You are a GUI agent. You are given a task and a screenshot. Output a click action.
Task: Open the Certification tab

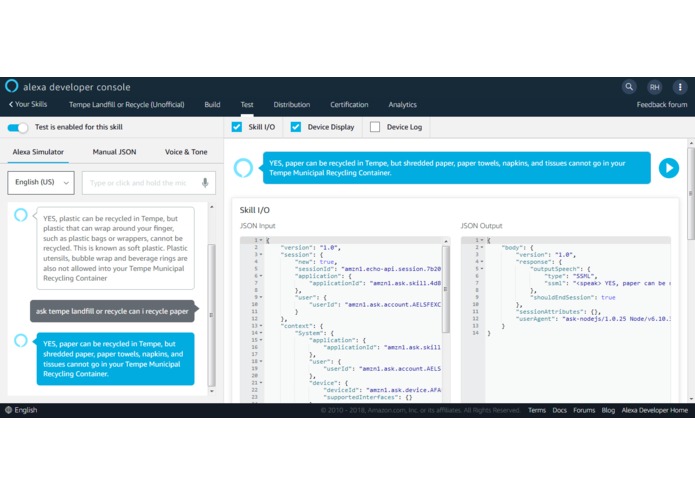(349, 105)
